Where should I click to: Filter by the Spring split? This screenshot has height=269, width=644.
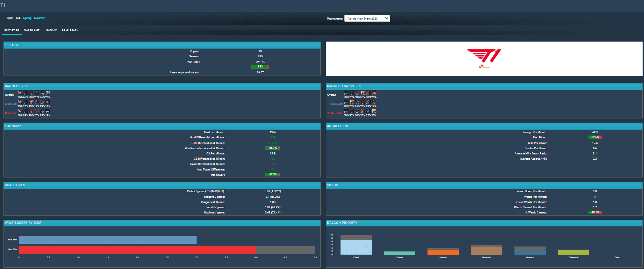pyautogui.click(x=27, y=18)
